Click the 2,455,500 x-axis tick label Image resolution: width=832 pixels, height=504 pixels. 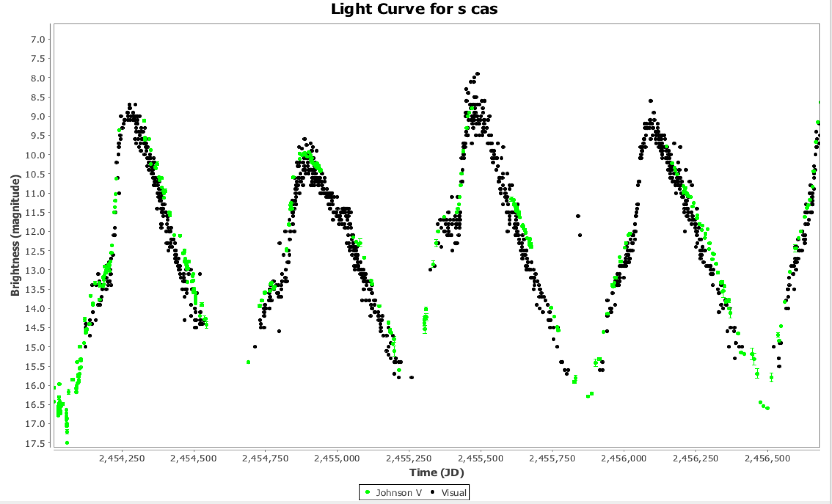click(x=481, y=459)
